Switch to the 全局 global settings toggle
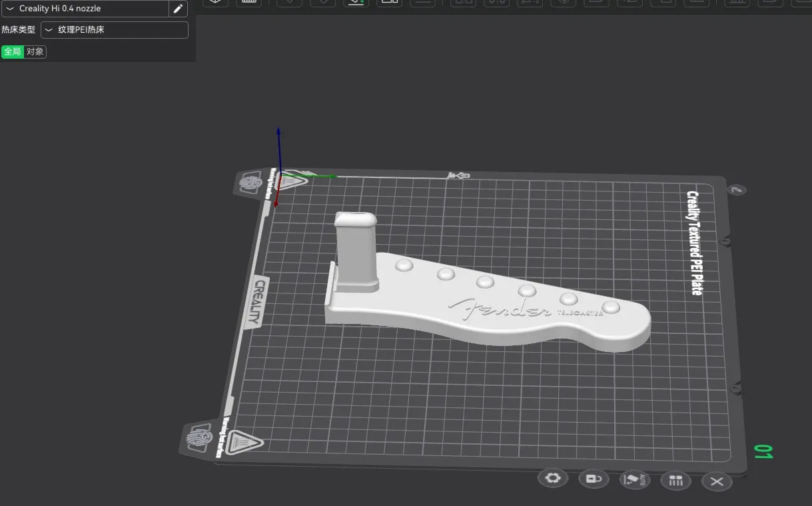812x506 pixels. click(13, 51)
